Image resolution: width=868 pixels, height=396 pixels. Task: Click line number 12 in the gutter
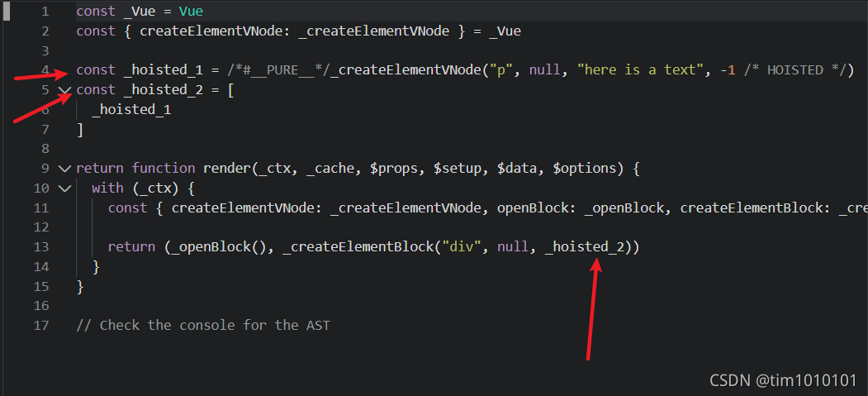[41, 227]
